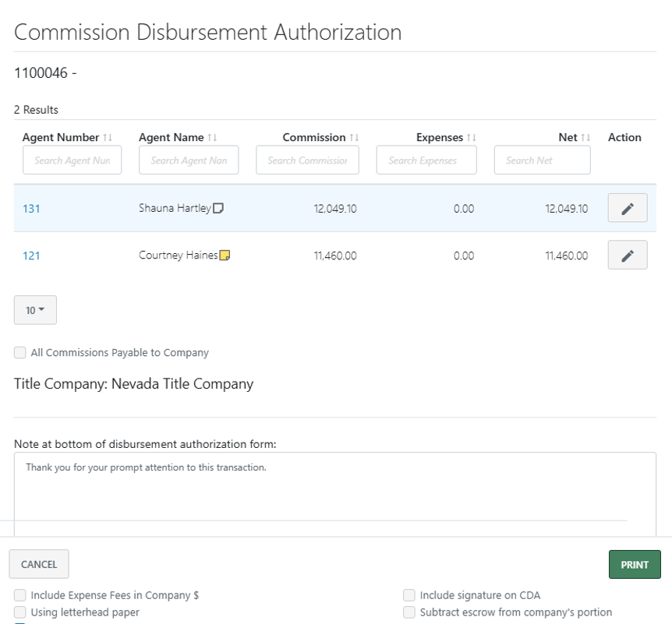Screen dimensions: 672x624
Task: Click the edit pencil icon on Courtney Haines's row
Action: click(627, 255)
